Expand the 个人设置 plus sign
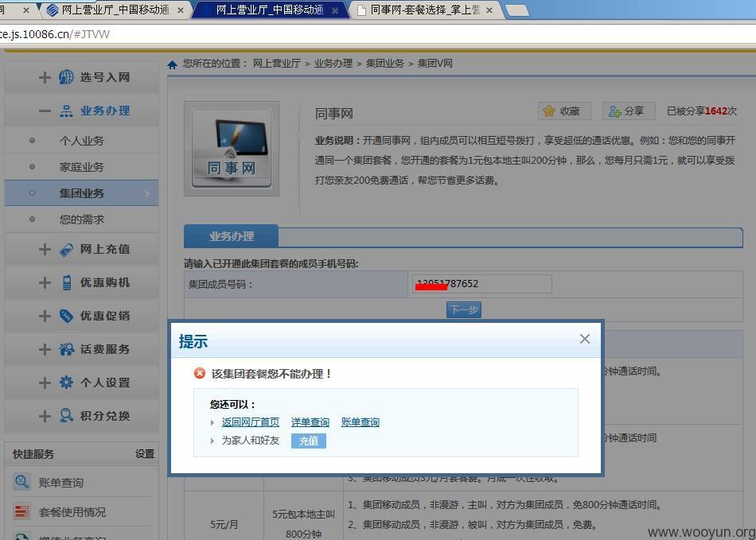This screenshot has width=756, height=540. point(45,383)
